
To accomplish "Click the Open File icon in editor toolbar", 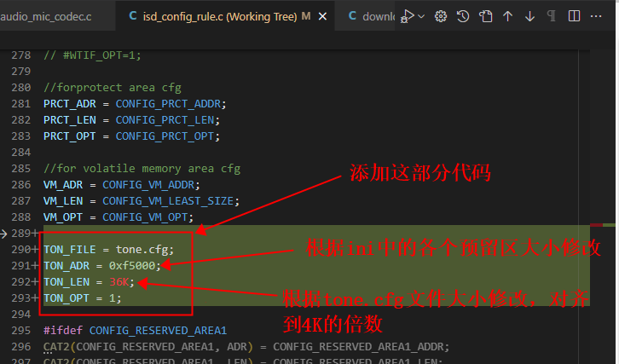I will pyautogui.click(x=486, y=16).
